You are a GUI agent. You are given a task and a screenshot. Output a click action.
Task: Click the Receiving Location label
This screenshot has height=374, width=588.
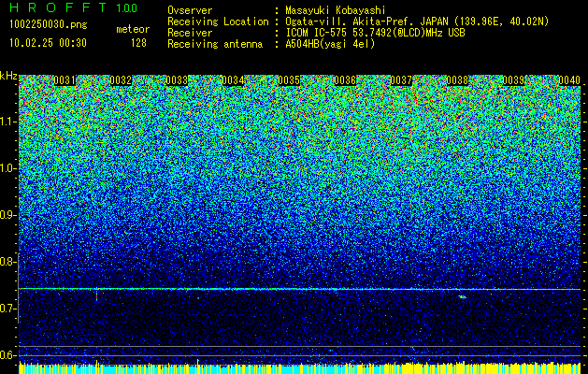[x=218, y=22]
